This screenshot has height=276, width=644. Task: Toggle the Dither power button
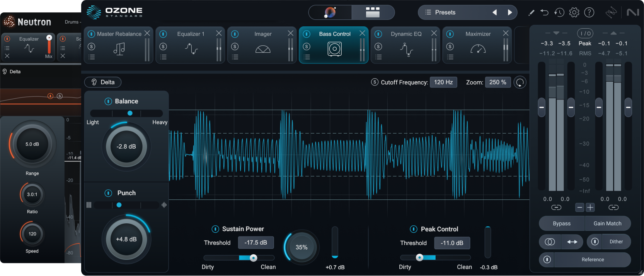point(595,242)
